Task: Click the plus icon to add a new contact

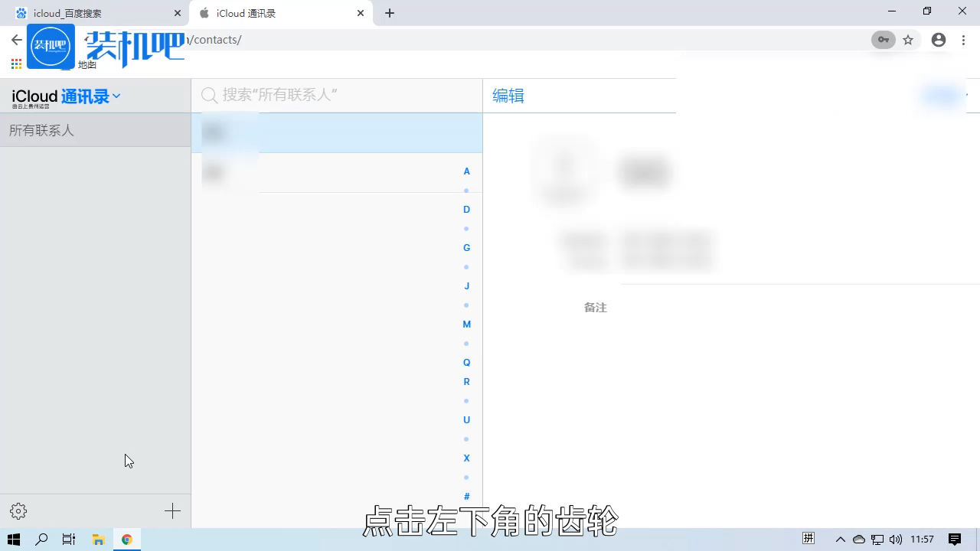Action: [x=172, y=510]
